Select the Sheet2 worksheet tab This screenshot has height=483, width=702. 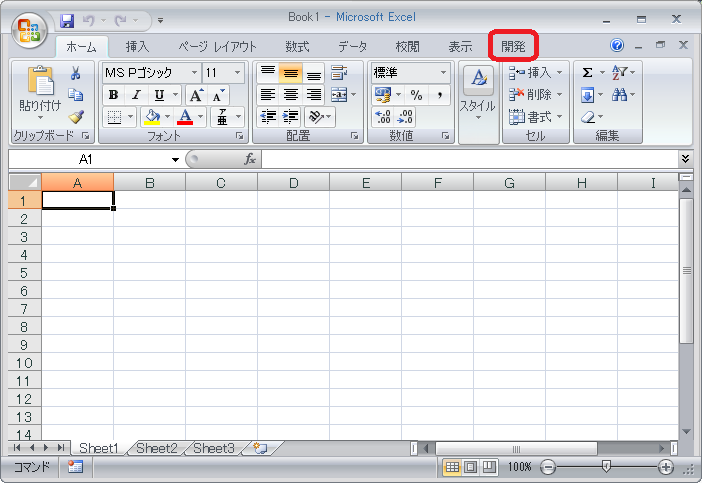point(156,448)
